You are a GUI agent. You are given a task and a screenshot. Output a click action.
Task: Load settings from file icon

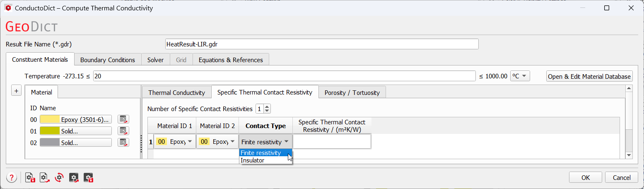pos(45,178)
